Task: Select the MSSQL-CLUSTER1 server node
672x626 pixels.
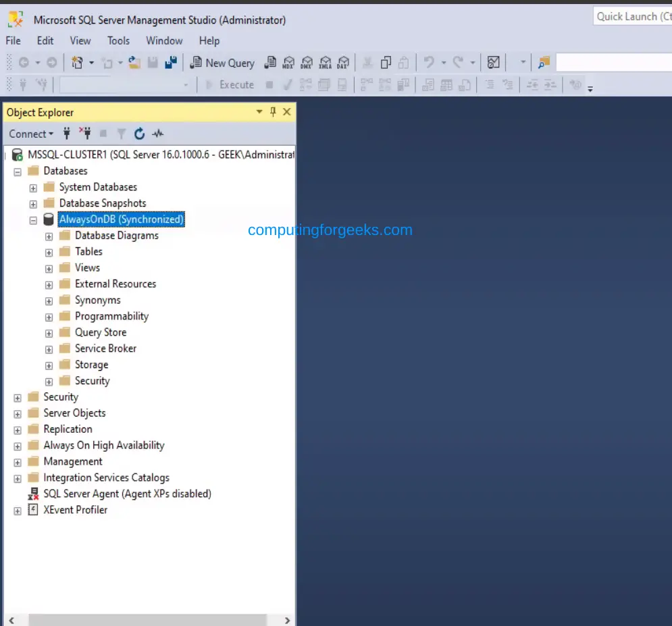Action: [161, 154]
